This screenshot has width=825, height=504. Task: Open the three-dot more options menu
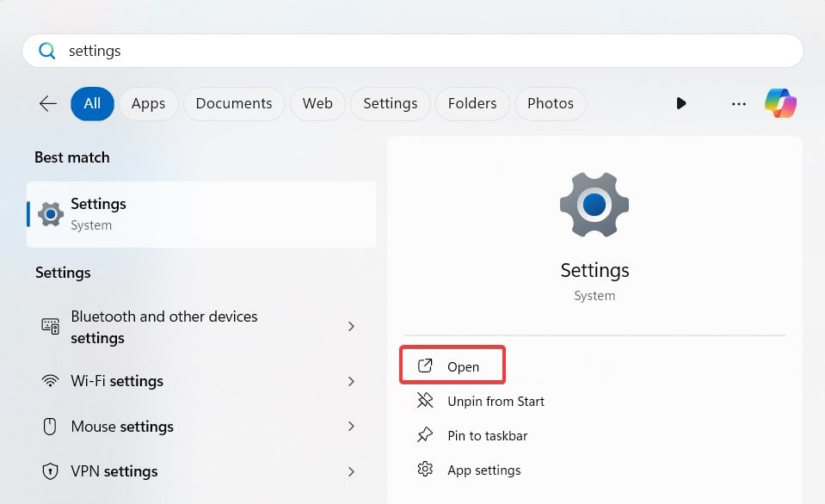click(x=738, y=103)
